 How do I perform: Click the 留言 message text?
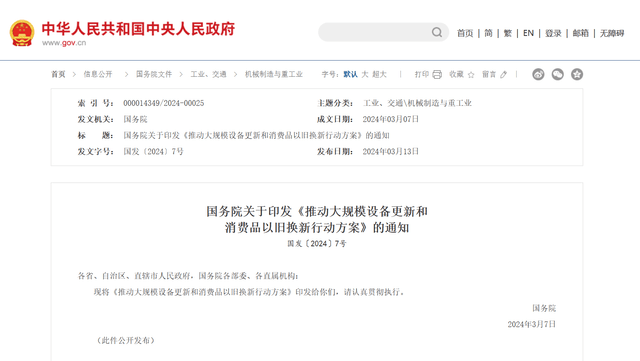[489, 74]
